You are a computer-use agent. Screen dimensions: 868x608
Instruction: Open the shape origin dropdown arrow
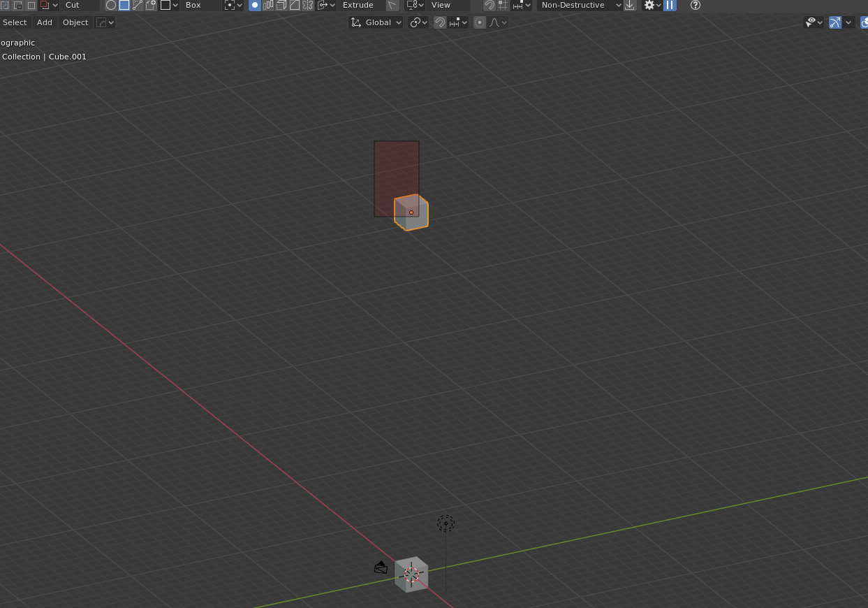click(240, 5)
